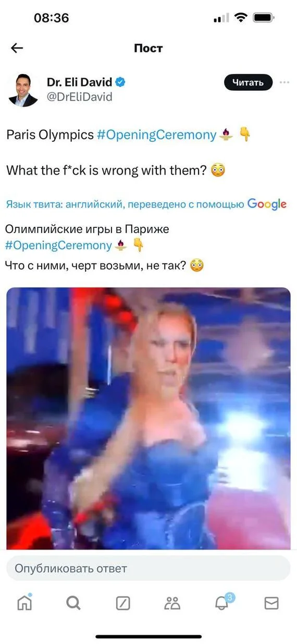Open the Notifications bell with badge
The width and height of the screenshot is (297, 644).
coord(223,602)
